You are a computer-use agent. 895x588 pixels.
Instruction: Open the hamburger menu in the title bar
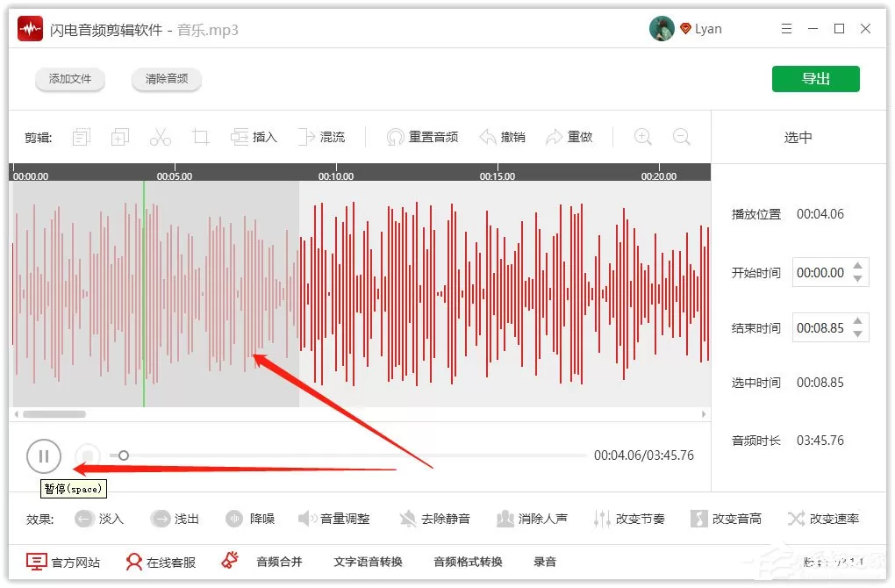pos(786,29)
